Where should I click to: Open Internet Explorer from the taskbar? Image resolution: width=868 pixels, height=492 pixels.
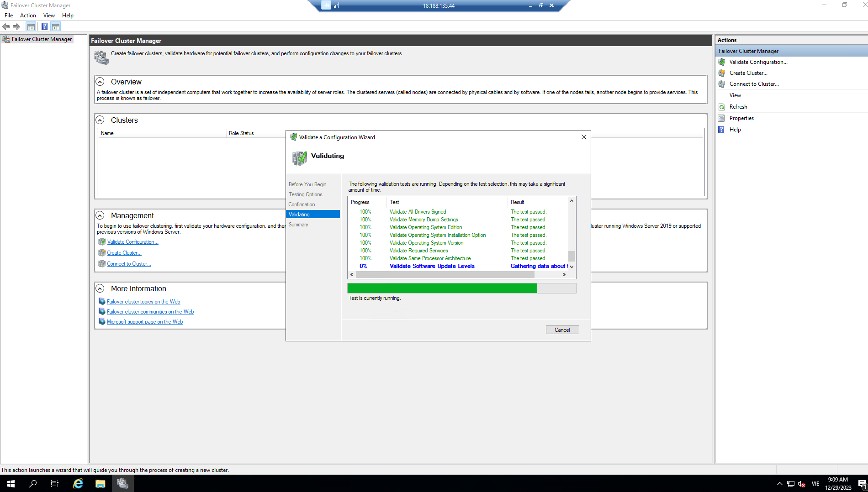(78, 483)
